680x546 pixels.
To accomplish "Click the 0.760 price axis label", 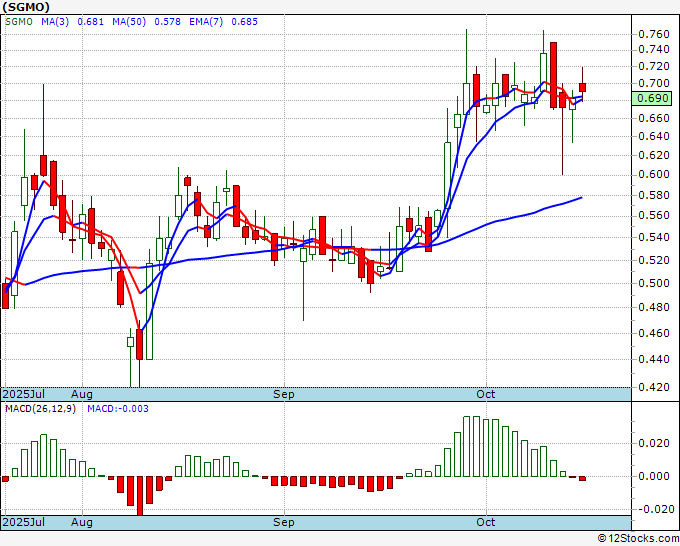I will pyautogui.click(x=654, y=34).
